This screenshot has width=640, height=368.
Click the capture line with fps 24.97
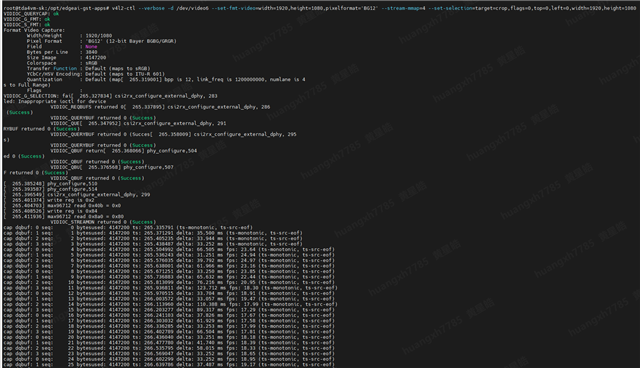tap(169, 260)
